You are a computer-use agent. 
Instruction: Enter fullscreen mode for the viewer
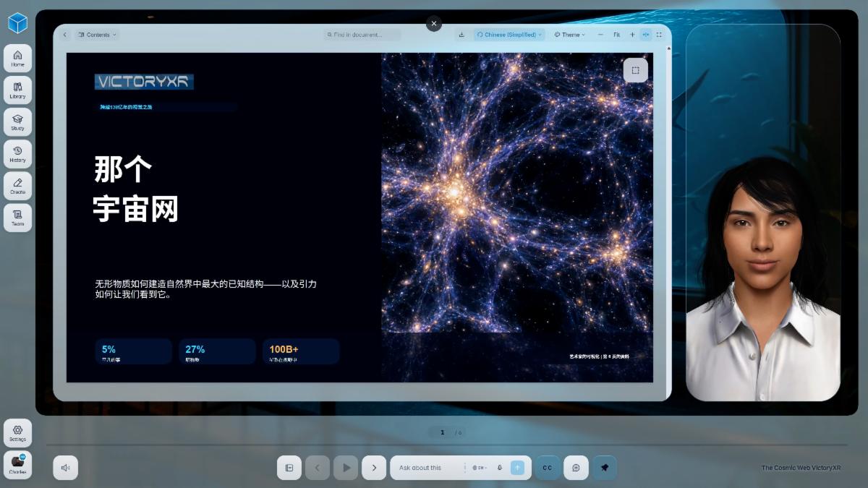659,35
